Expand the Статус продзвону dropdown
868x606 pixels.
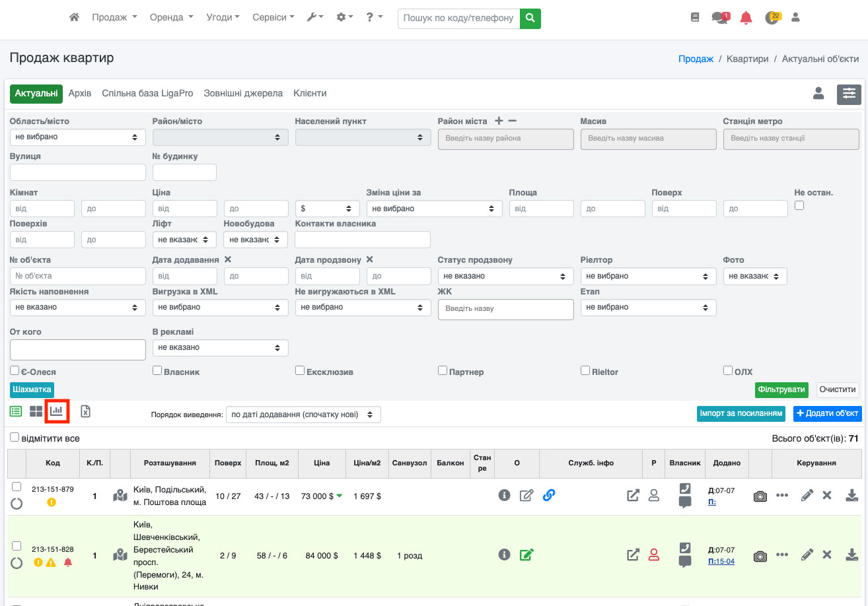(505, 276)
